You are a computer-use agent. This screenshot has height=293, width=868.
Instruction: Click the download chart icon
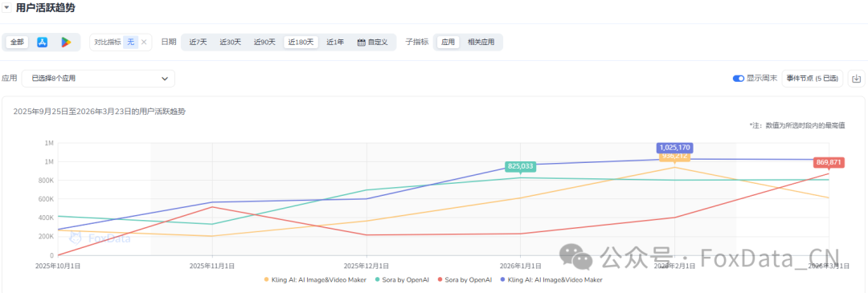[857, 79]
